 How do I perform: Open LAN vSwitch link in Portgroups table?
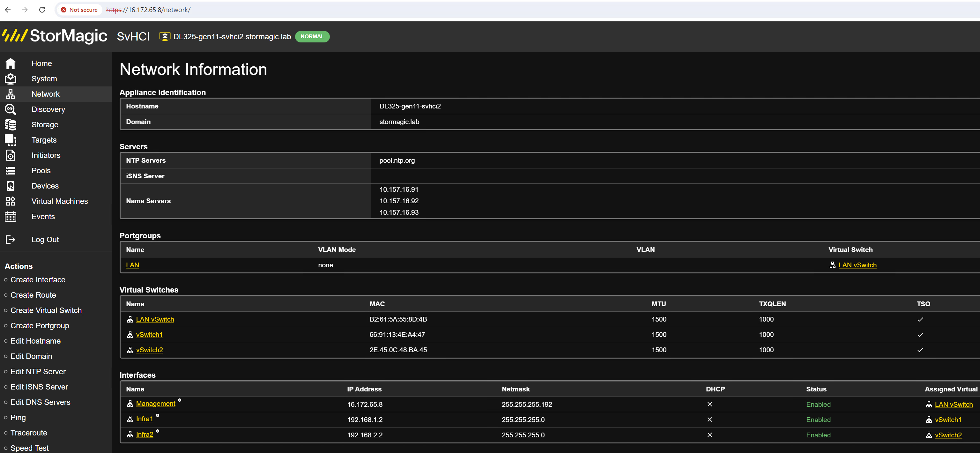[857, 265]
